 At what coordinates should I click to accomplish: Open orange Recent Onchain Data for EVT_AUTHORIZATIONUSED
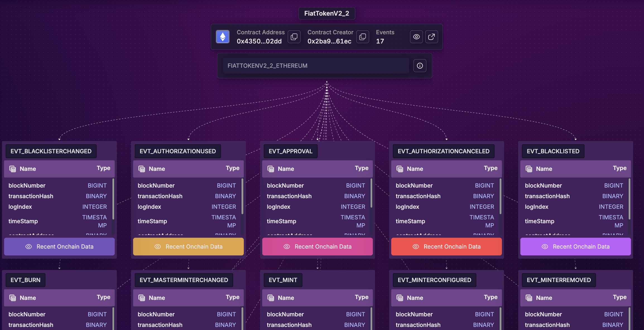coord(188,247)
